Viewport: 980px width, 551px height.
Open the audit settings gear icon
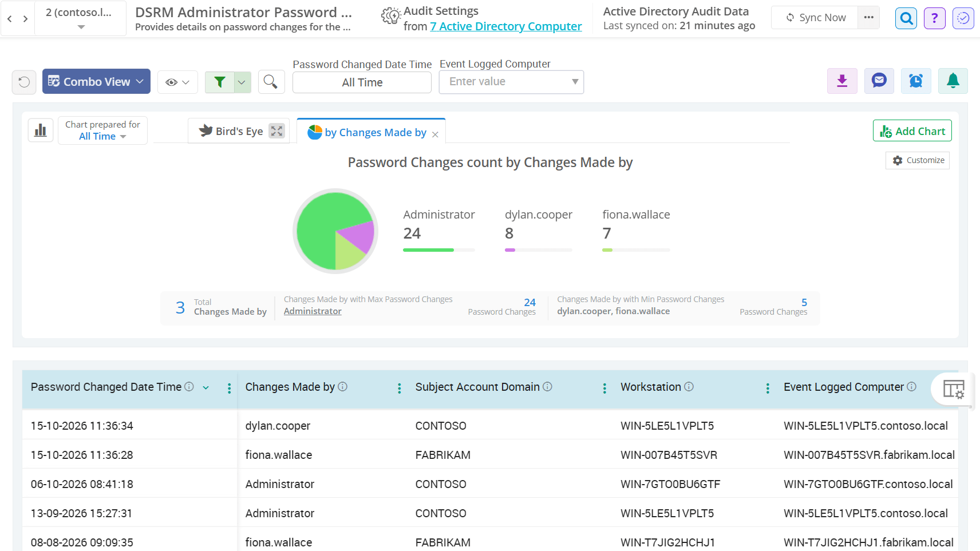pyautogui.click(x=391, y=17)
